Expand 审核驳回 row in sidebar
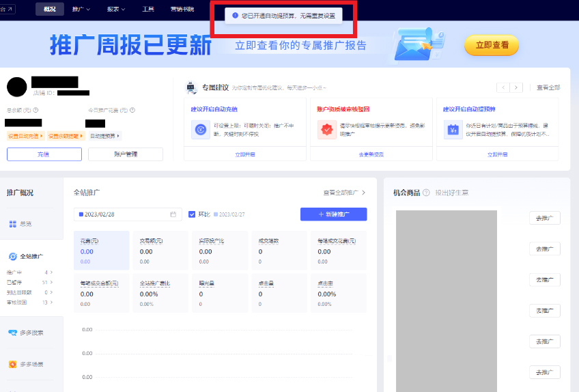The image size is (579, 392). [29, 303]
